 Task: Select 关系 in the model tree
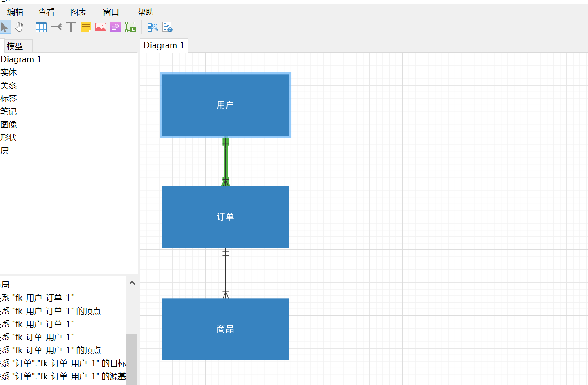click(x=9, y=85)
